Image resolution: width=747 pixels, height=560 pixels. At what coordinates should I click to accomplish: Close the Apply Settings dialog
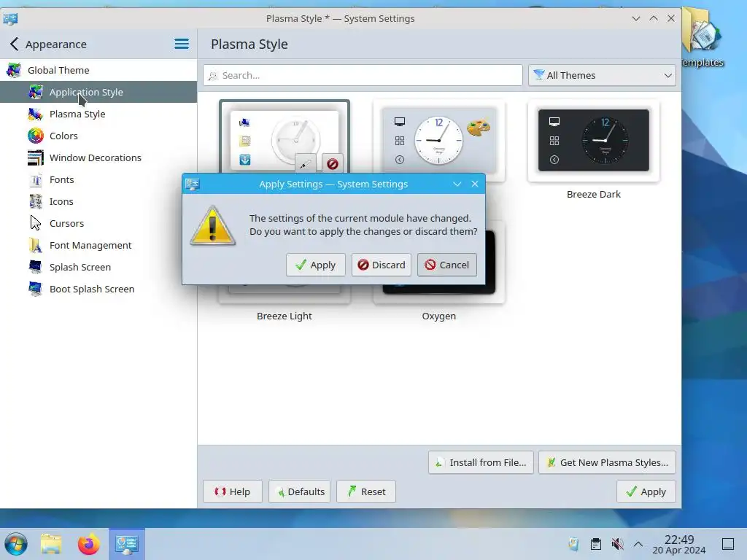(474, 184)
